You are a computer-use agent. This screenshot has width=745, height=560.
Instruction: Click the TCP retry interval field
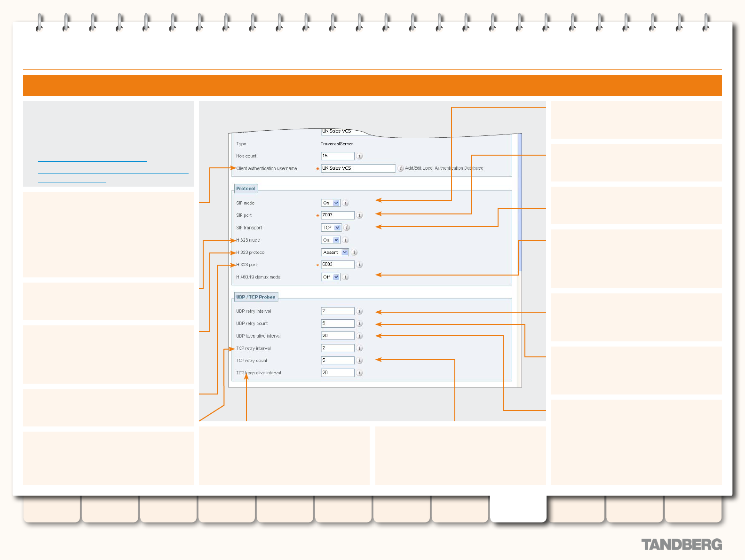pyautogui.click(x=338, y=348)
